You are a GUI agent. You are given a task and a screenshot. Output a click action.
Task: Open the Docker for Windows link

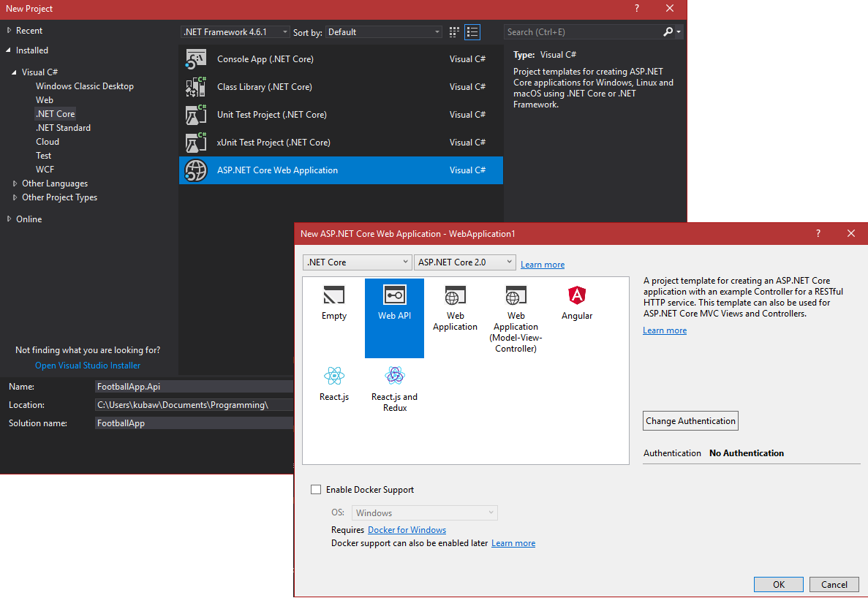click(x=407, y=530)
